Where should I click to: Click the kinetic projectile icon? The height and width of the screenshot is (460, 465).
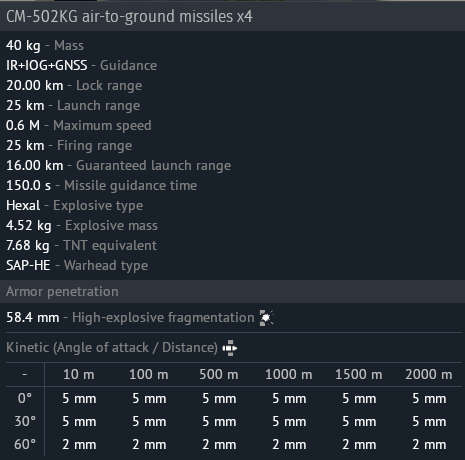(x=230, y=348)
